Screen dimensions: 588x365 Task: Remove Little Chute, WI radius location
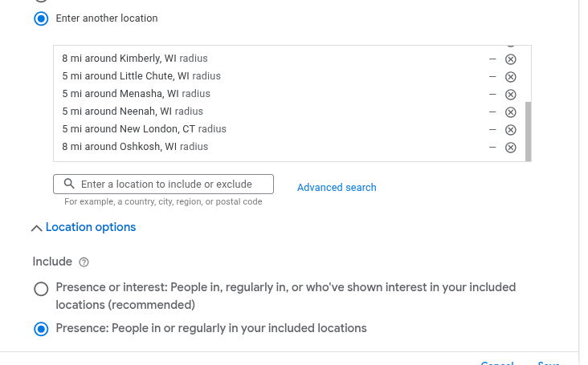point(510,77)
